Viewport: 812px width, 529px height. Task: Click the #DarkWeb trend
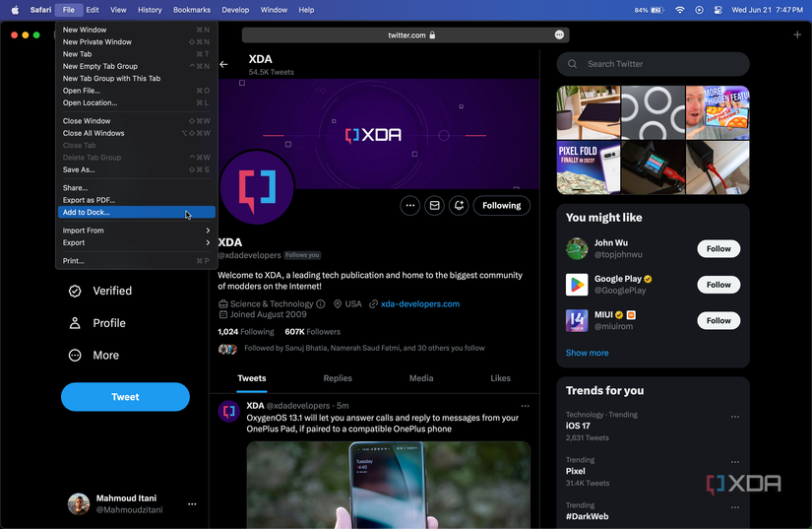[588, 516]
